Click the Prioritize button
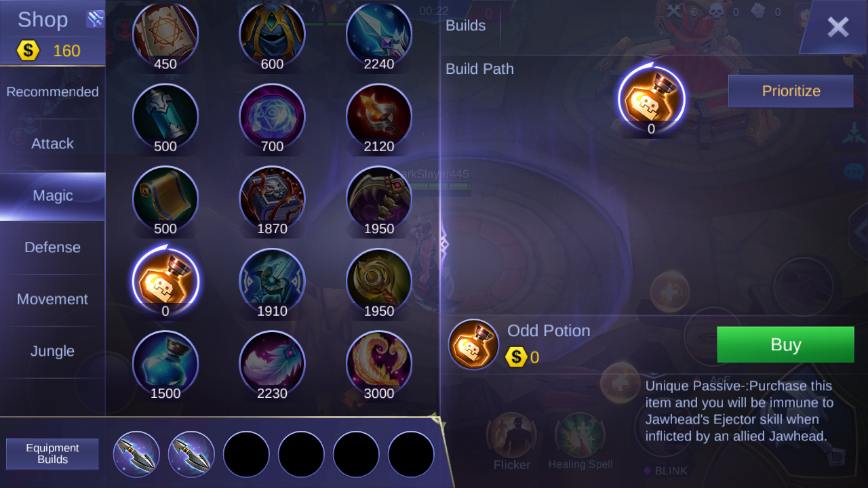Screen dimensions: 868x488 [791, 91]
